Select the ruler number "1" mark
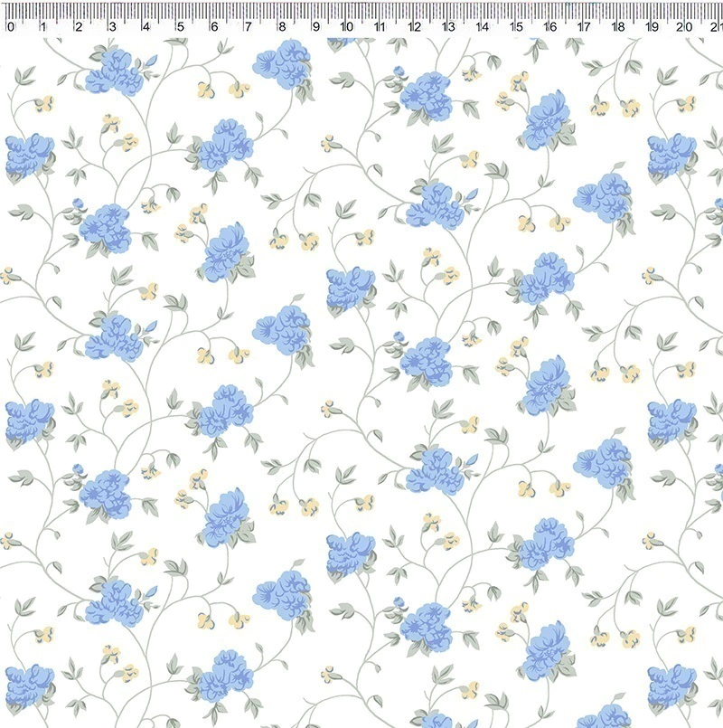The height and width of the screenshot is (728, 723). 43,26
